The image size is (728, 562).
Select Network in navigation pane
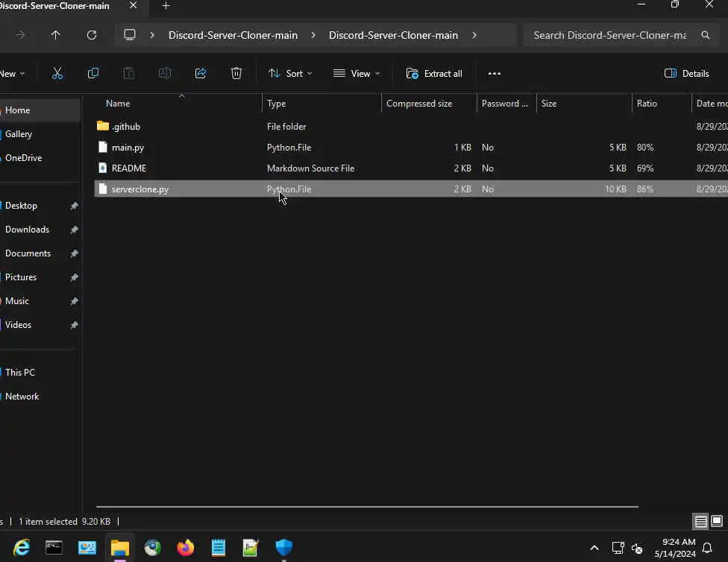40,397
